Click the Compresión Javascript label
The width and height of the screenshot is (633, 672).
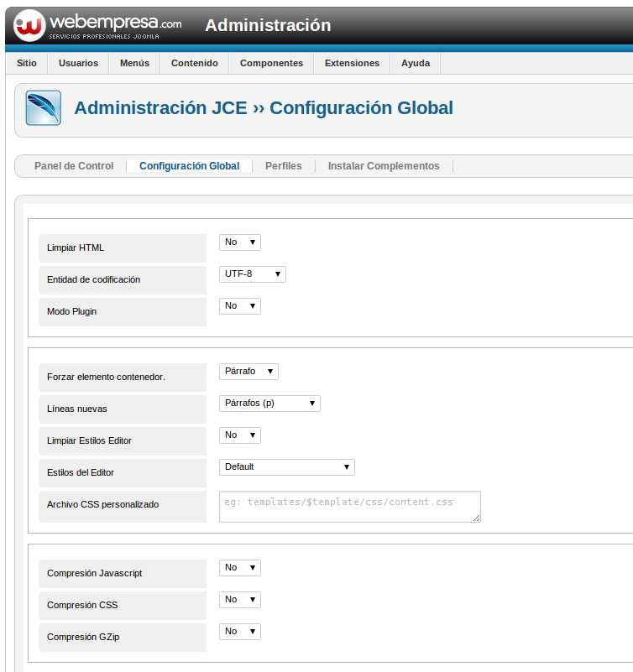click(x=94, y=573)
